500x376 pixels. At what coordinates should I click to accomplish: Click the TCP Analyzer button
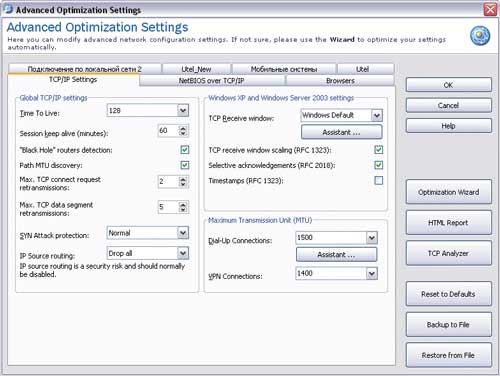449,253
